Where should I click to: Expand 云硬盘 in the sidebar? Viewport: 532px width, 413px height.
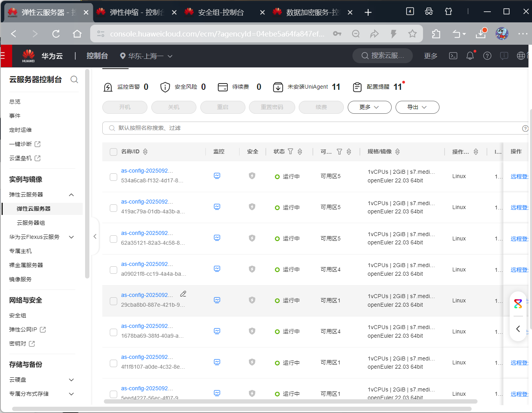[x=71, y=380]
